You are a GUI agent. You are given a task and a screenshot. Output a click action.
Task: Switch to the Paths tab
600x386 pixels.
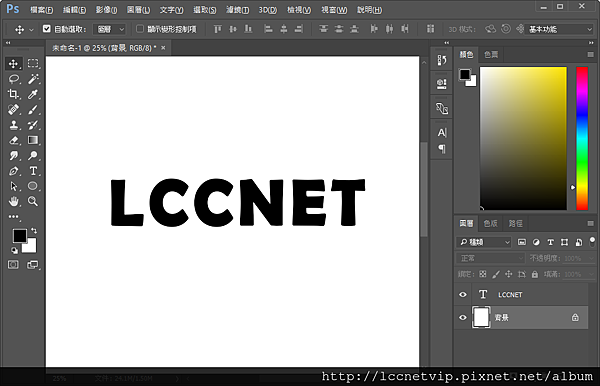click(515, 223)
